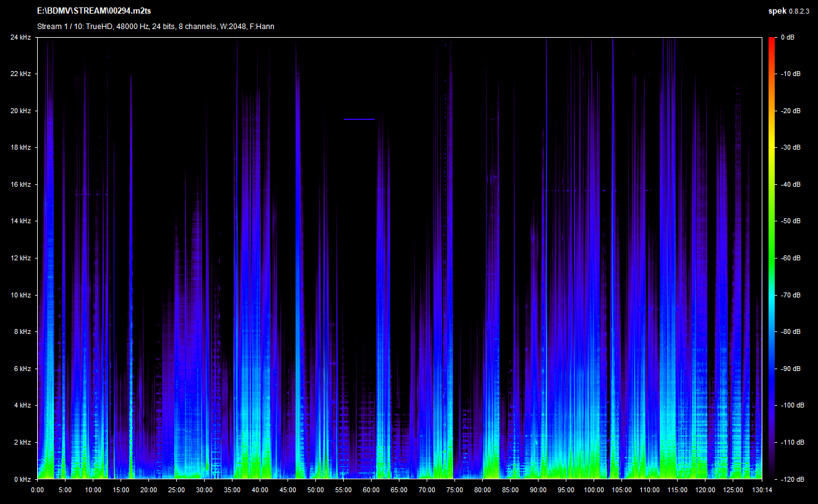Click the 12 kHz frequency axis label
This screenshot has height=504, width=818.
point(20,258)
